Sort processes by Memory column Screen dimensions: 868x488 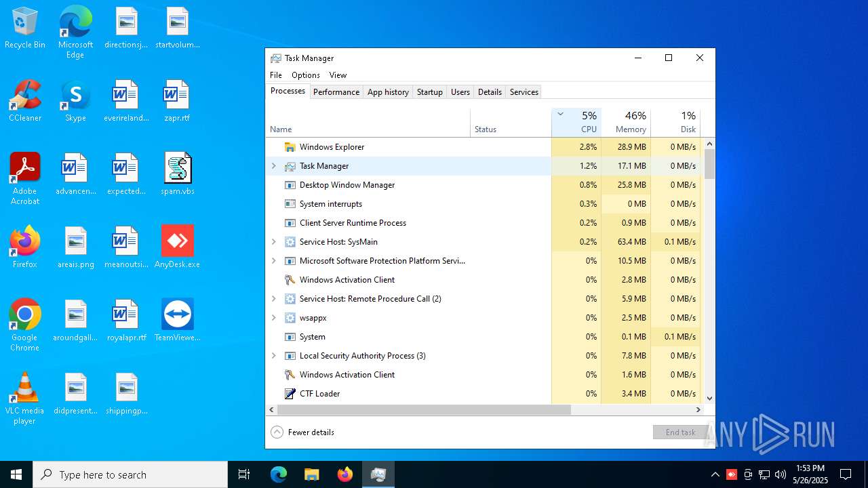pyautogui.click(x=626, y=122)
